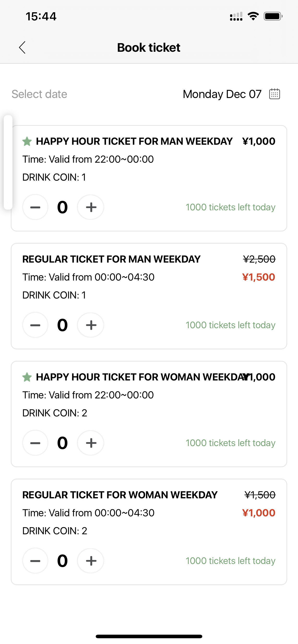Add one Regular Woman Weekday ticket
This screenshot has height=644, width=298.
[x=91, y=561]
